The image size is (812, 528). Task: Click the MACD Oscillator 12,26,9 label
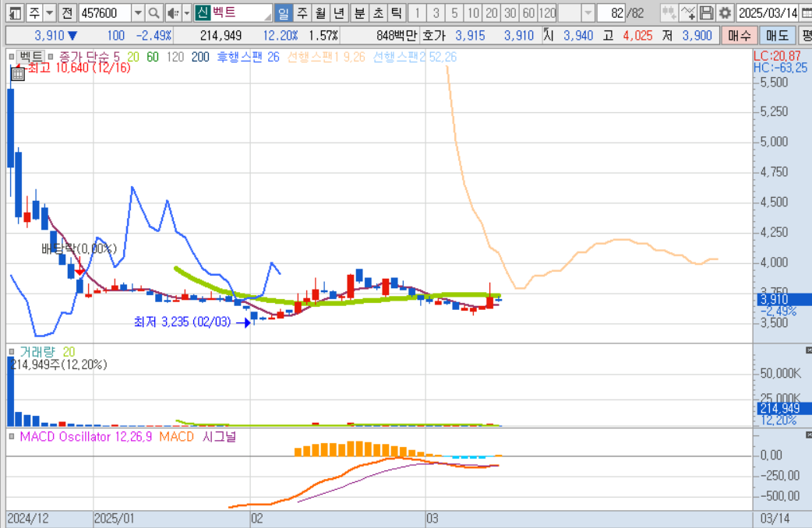(x=86, y=437)
